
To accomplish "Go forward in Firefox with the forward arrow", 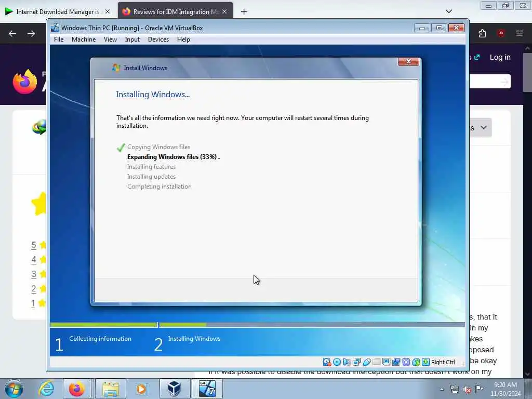I will [31, 34].
